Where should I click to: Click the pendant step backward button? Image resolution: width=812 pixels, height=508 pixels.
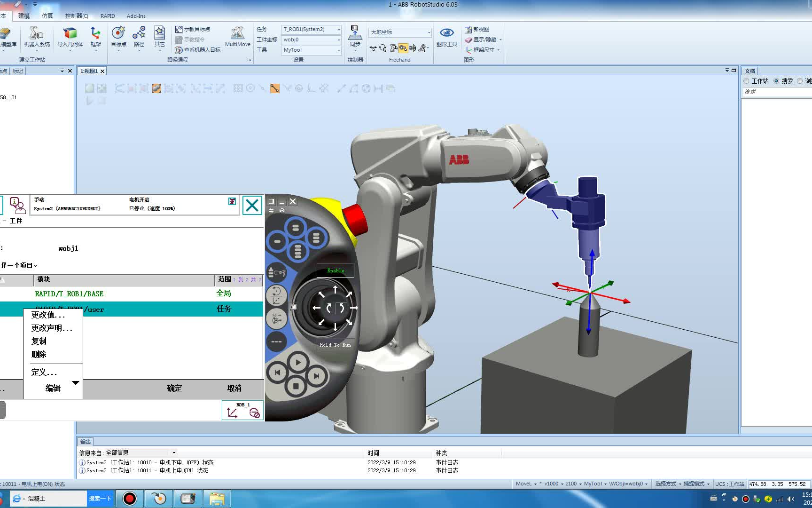277,373
